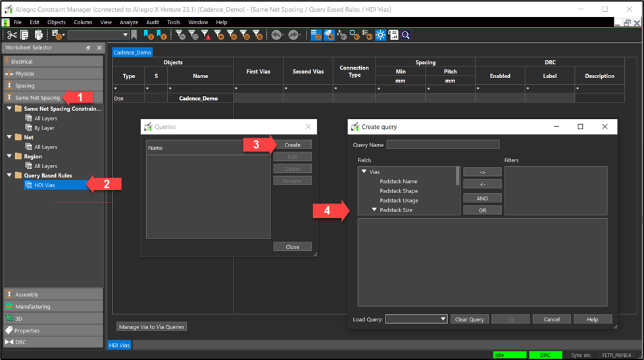Click the magnifier icon at toolbar end
The width and height of the screenshot is (644, 360).
pyautogui.click(x=406, y=35)
